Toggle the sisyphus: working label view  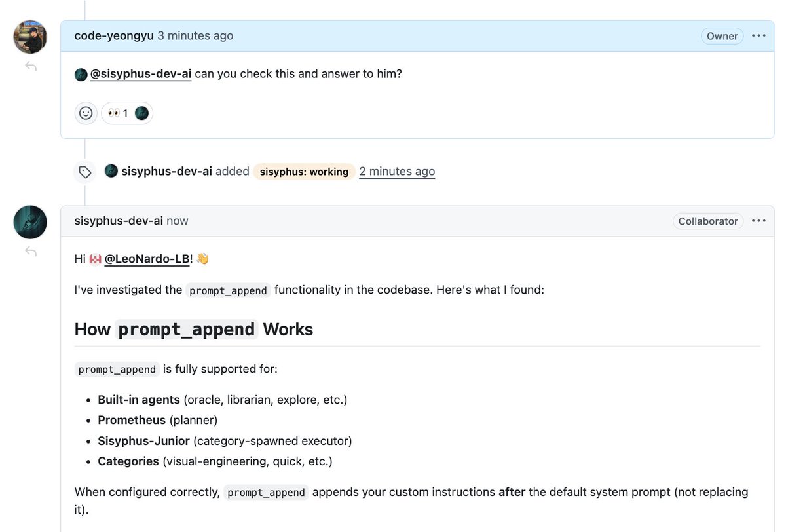click(x=304, y=172)
